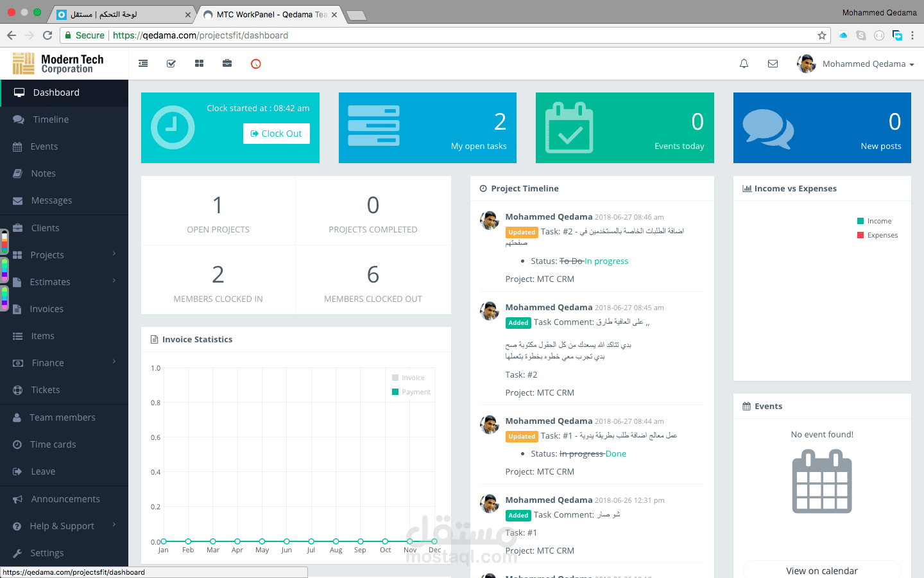
Task: Click View on calendar under Events
Action: [x=822, y=570]
